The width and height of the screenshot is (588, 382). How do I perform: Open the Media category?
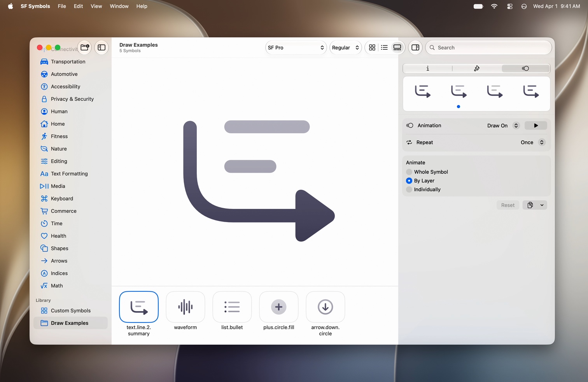pos(70,186)
